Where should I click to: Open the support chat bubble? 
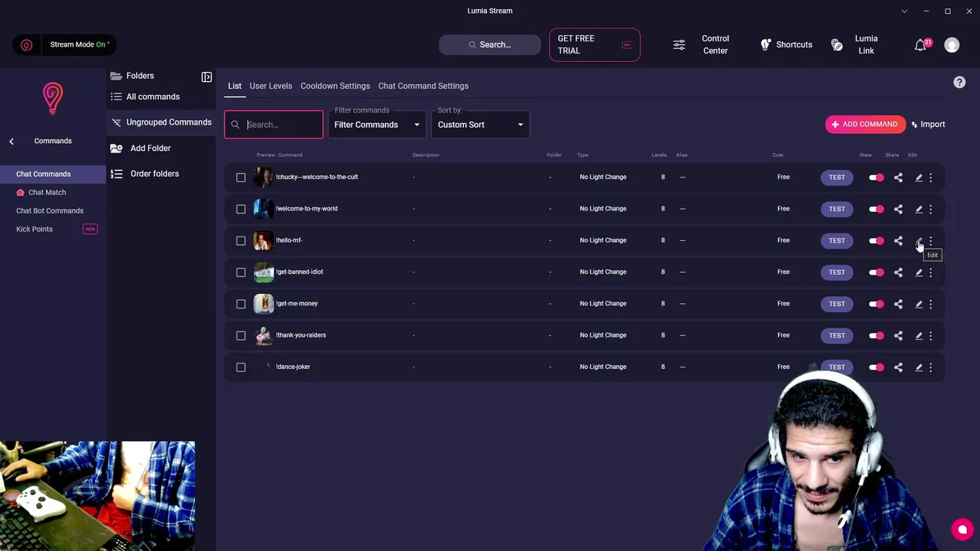click(962, 530)
